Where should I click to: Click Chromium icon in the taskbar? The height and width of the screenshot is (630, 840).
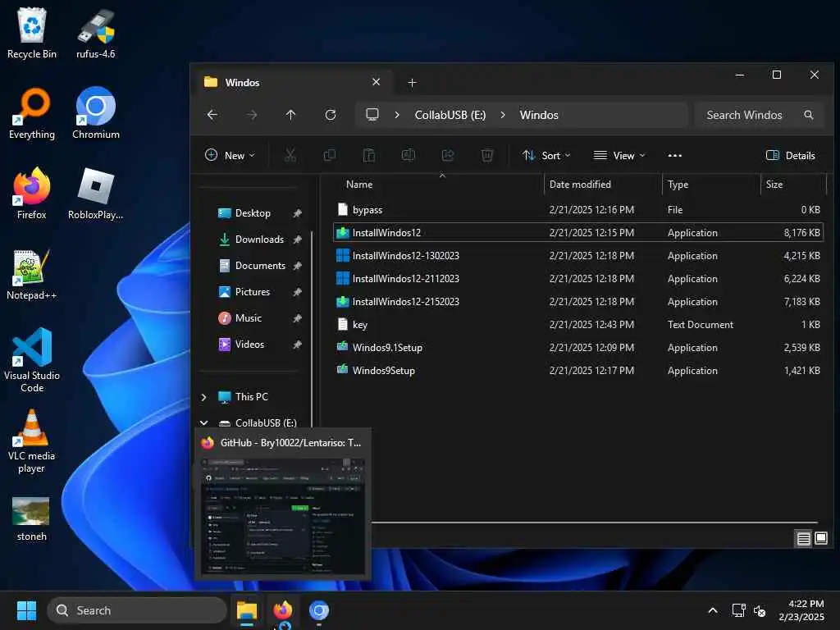(319, 610)
